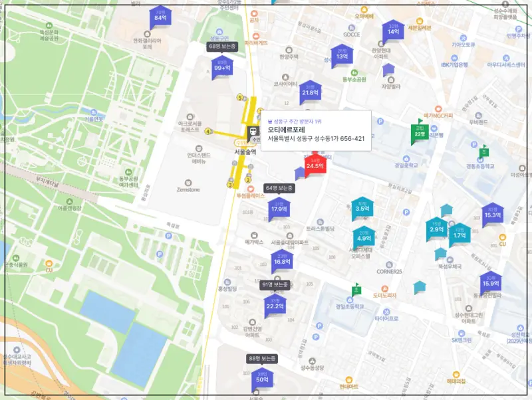Click the address 서울특별시 성동구 성수동1가 656-421
Screen dimensions: 532x400
pos(317,139)
